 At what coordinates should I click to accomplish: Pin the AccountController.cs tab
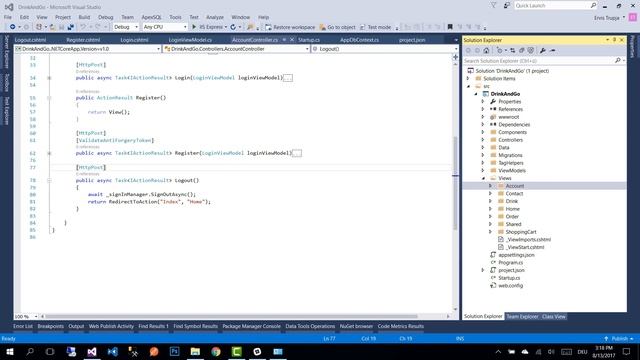tap(284, 40)
